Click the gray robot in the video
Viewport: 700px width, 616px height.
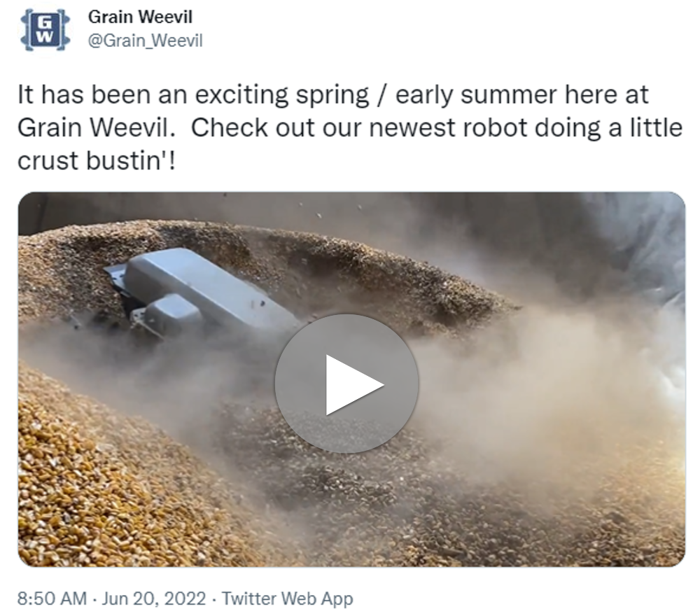click(201, 295)
